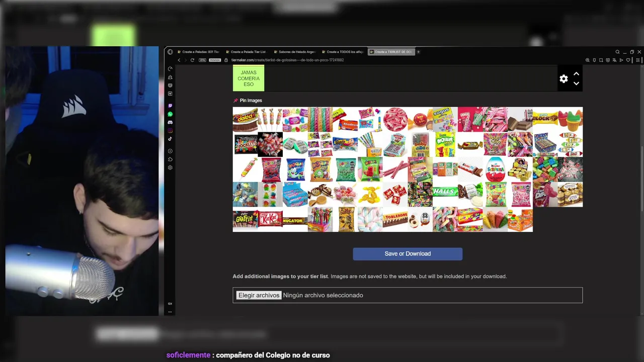This screenshot has height=362, width=644.
Task: Switch to the 'Create a Peladas: 801 Tier' tab
Action: [x=198, y=52]
